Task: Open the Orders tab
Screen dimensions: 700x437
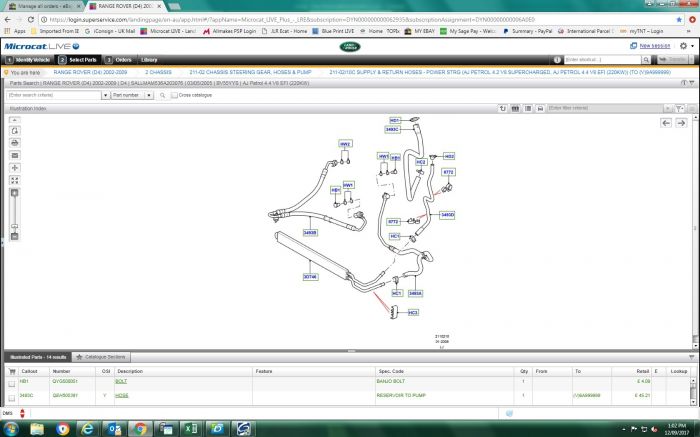Action: (x=119, y=60)
